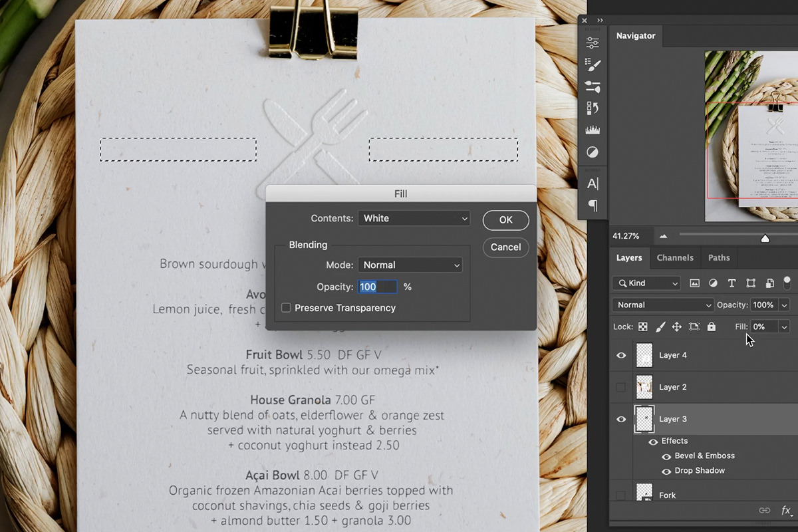The height and width of the screenshot is (532, 798).
Task: Open the Fill Contents dropdown
Action: (x=414, y=218)
